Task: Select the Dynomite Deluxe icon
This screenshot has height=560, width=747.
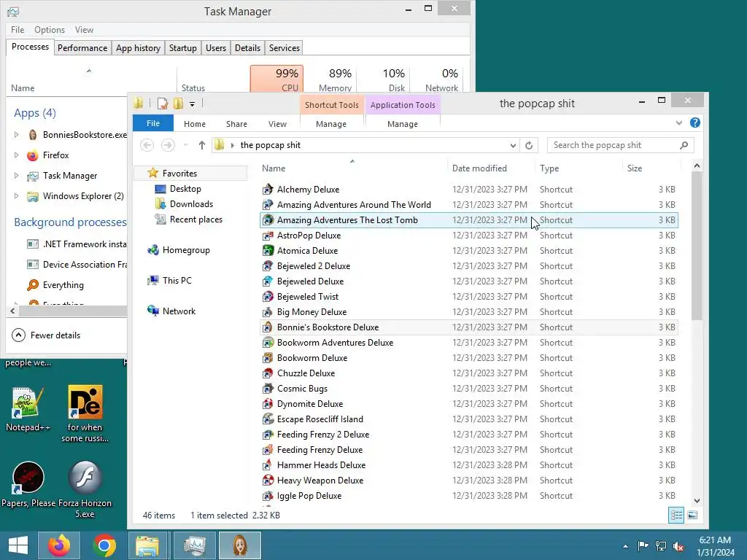Action: (268, 404)
